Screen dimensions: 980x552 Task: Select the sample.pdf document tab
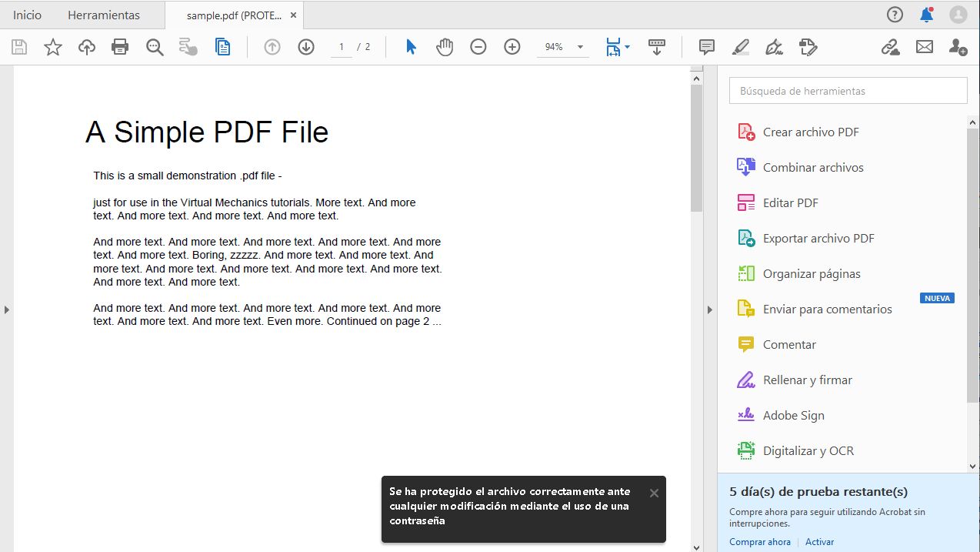point(234,15)
